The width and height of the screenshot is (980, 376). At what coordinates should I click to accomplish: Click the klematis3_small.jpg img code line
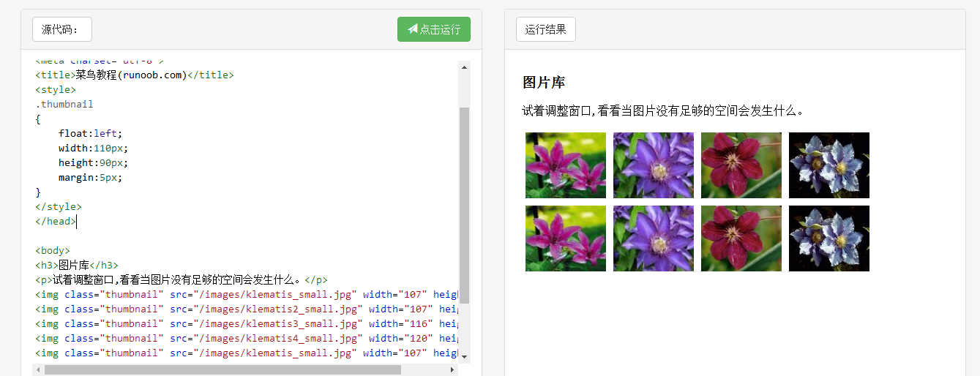[x=247, y=323]
